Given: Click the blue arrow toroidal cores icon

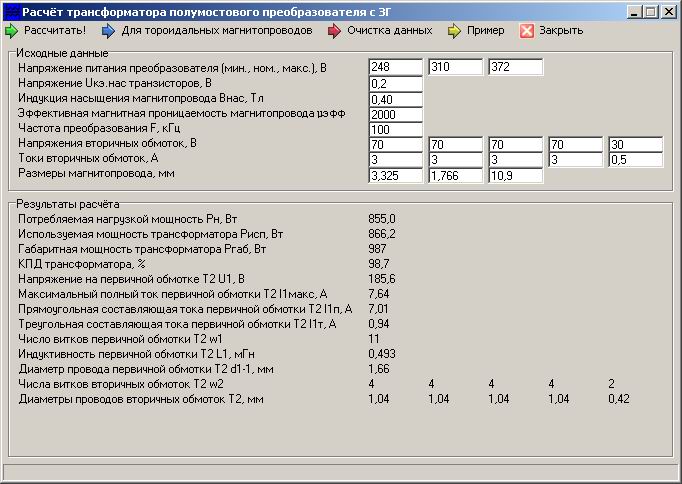Looking at the screenshot, I should point(108,31).
